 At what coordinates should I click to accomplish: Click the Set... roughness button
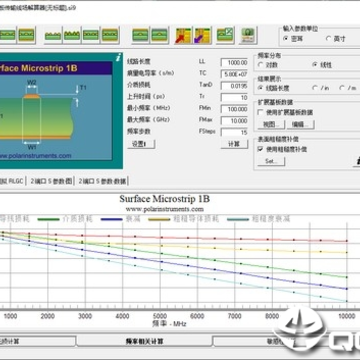coord(271,161)
